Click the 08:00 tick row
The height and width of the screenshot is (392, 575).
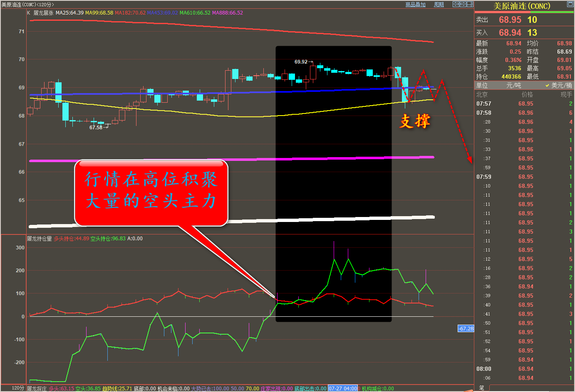(524, 369)
